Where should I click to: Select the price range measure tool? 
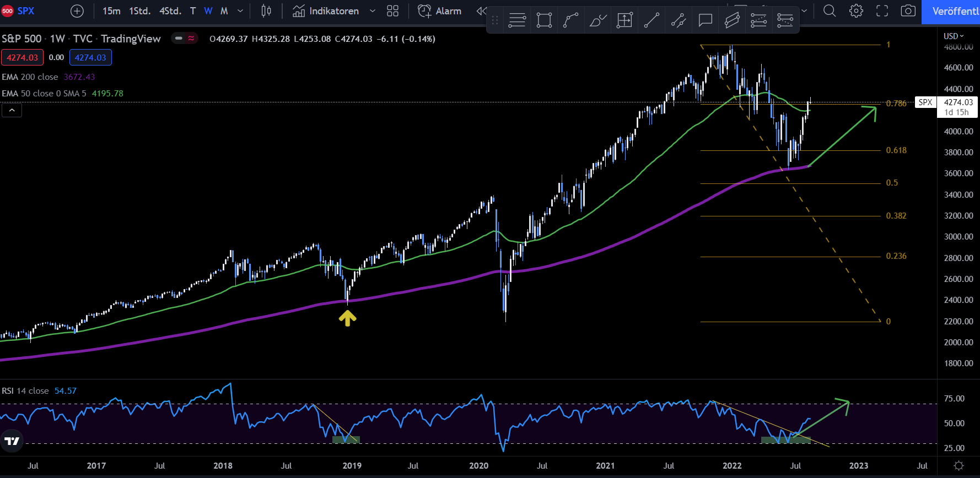pyautogui.click(x=624, y=20)
